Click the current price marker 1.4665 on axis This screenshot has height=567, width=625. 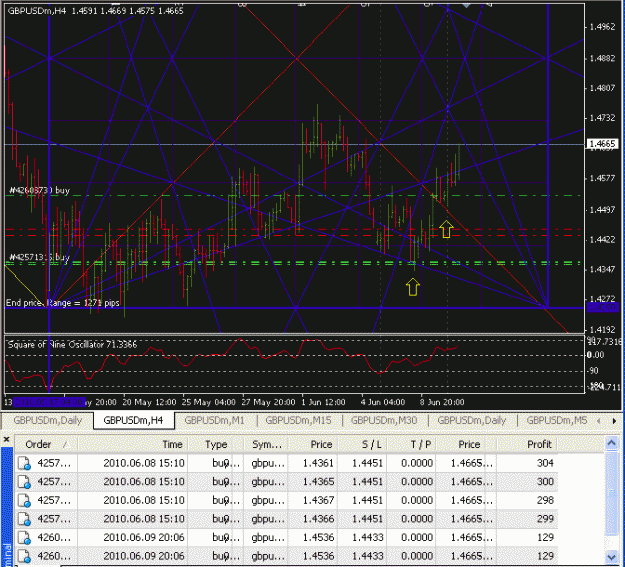coord(602,144)
